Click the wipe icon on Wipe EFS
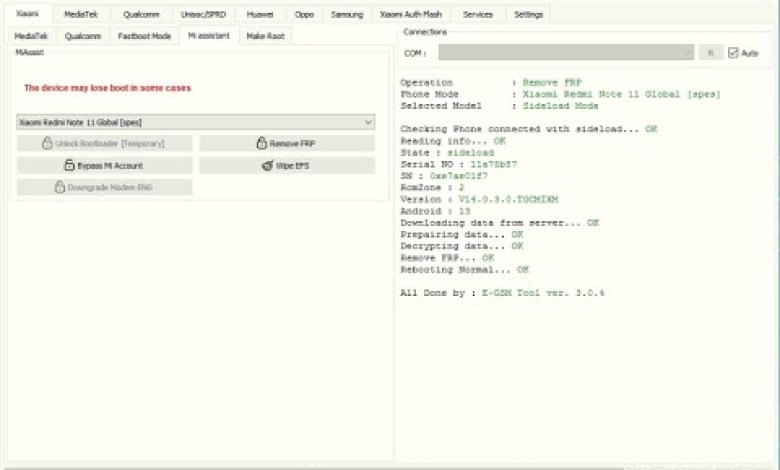 [268, 166]
